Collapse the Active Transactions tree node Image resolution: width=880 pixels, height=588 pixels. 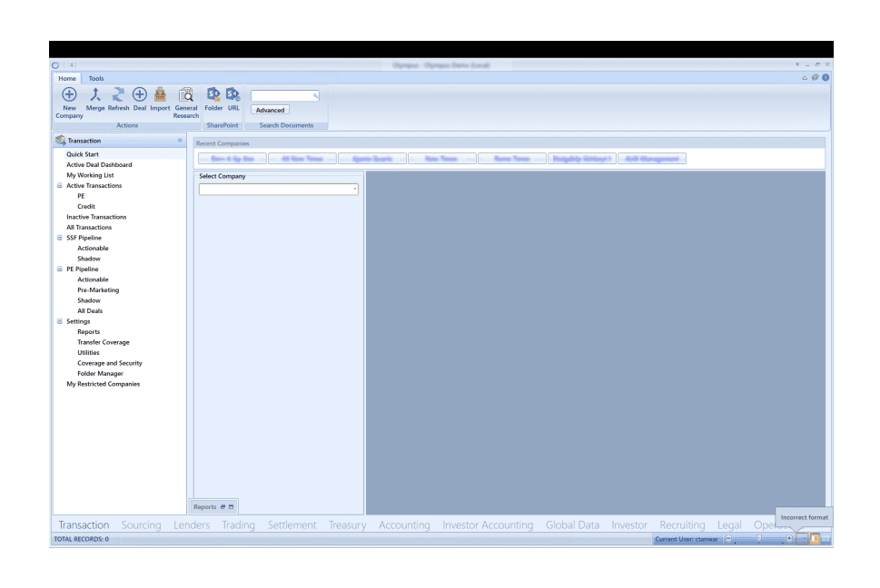[x=60, y=185]
